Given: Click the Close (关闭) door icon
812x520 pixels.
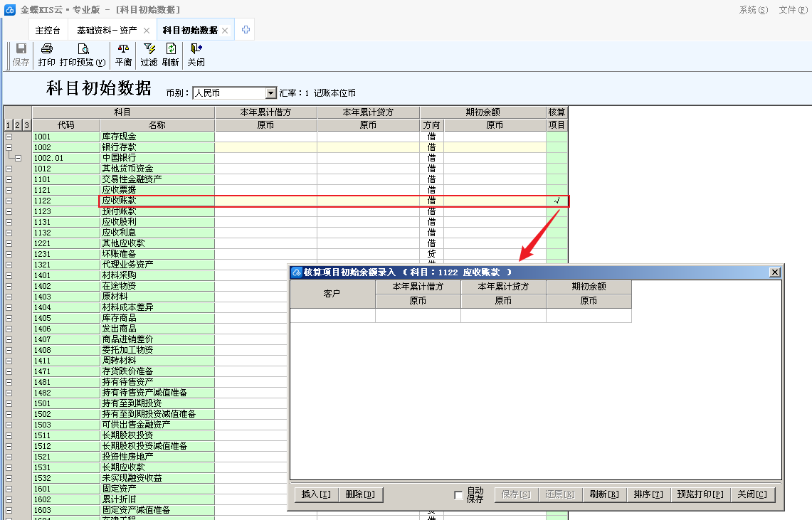Looking at the screenshot, I should tap(196, 50).
